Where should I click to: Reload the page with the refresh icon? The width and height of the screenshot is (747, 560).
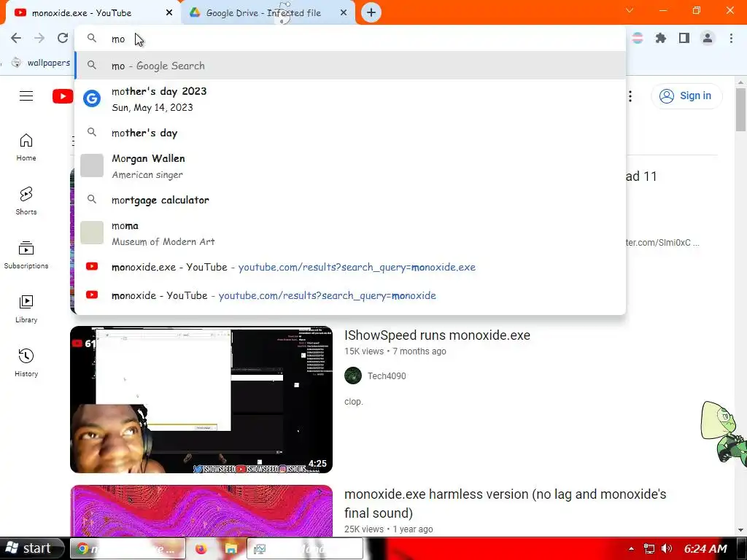click(x=63, y=38)
